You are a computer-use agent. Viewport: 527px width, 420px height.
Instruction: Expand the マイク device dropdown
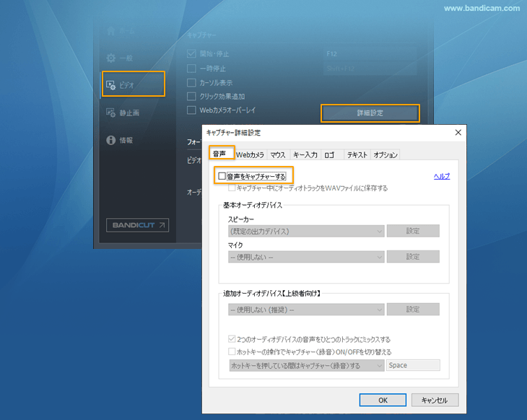click(x=306, y=257)
